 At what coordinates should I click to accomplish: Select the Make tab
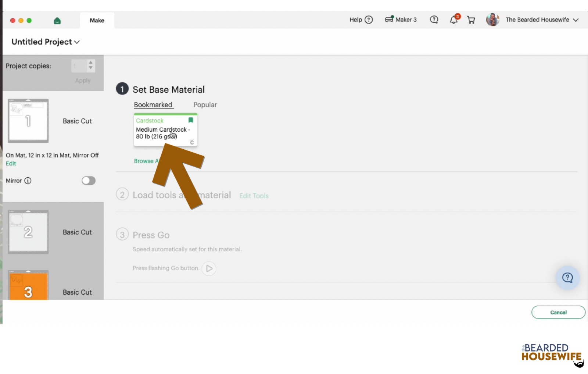97,21
